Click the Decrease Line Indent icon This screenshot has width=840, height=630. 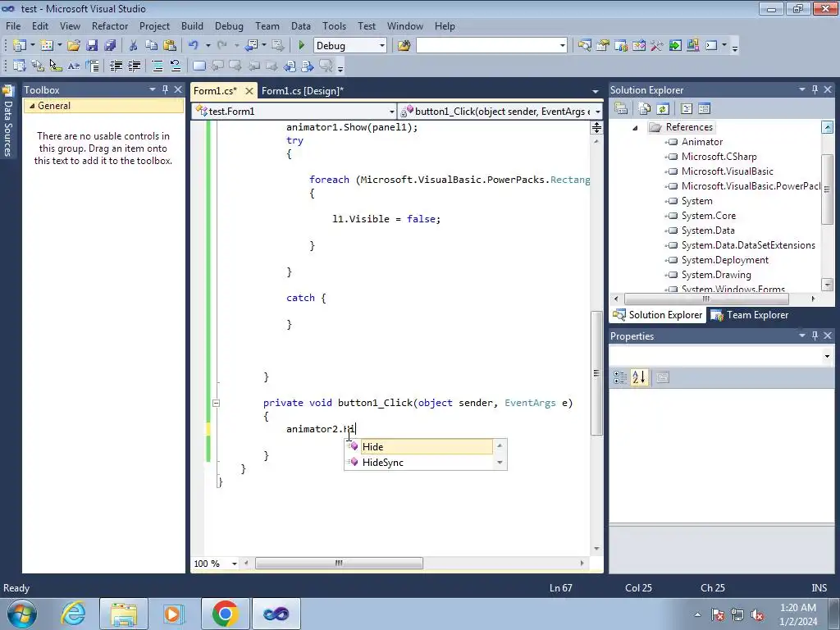(116, 66)
